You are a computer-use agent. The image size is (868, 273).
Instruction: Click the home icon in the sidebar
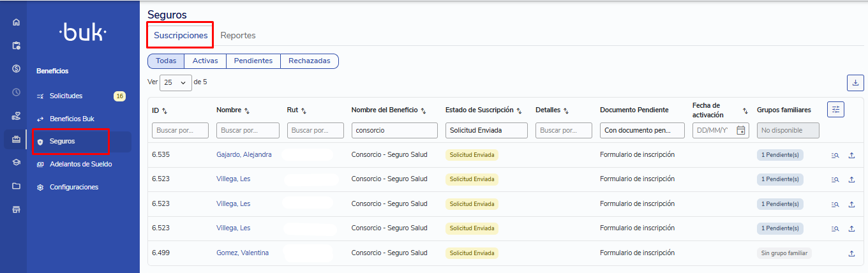[17, 22]
